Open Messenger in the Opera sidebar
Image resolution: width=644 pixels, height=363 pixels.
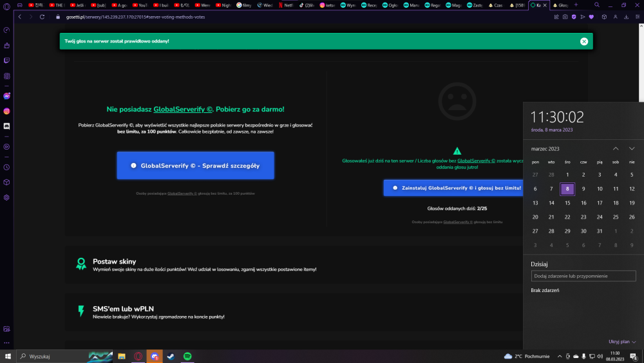pos(6,96)
